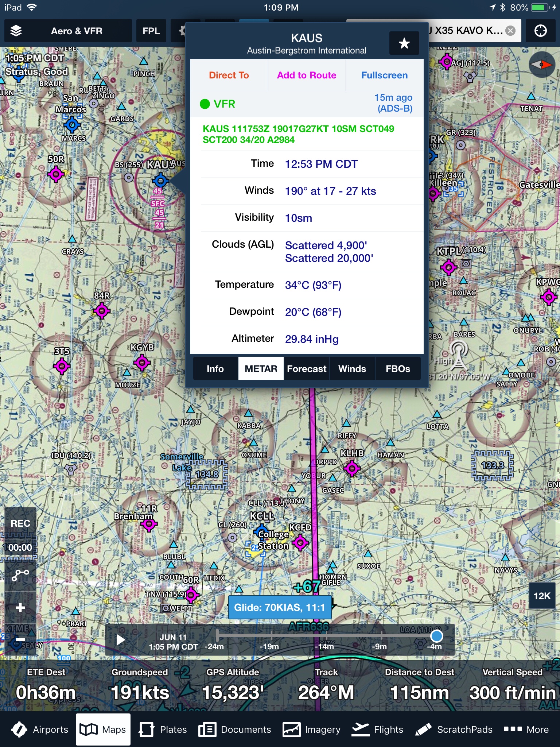Start track recording with REC
Screen dimensions: 560x747
pyautogui.click(x=20, y=523)
